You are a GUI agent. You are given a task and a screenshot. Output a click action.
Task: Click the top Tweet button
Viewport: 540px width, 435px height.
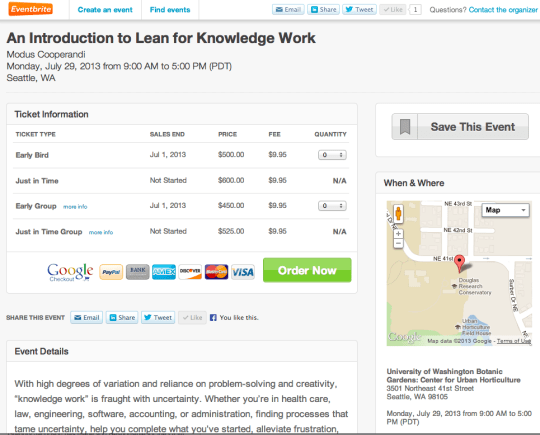(x=359, y=10)
